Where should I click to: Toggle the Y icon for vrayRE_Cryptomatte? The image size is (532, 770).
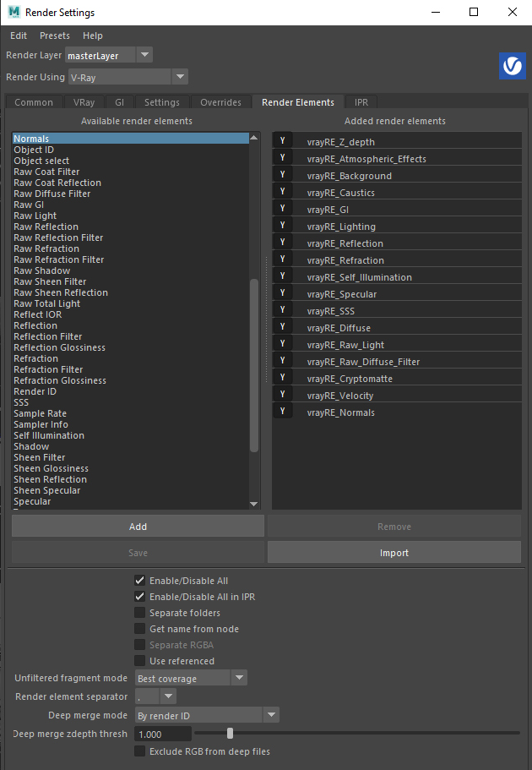pyautogui.click(x=283, y=377)
